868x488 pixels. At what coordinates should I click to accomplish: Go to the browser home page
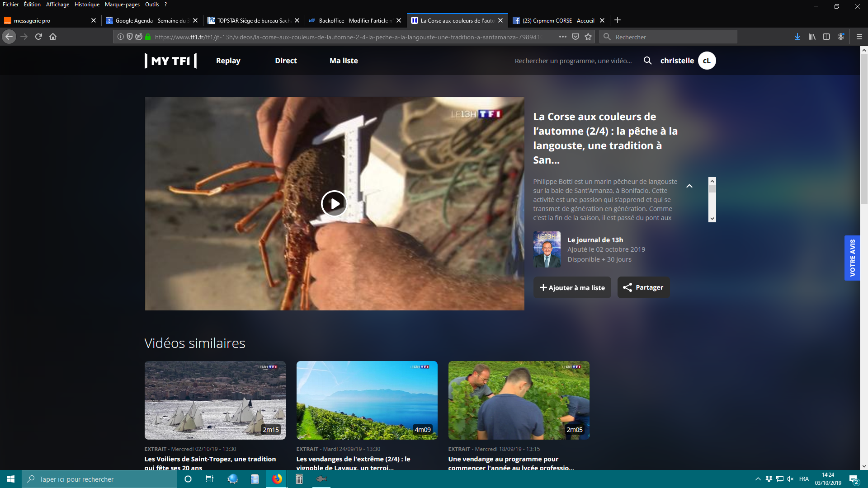[x=53, y=37]
